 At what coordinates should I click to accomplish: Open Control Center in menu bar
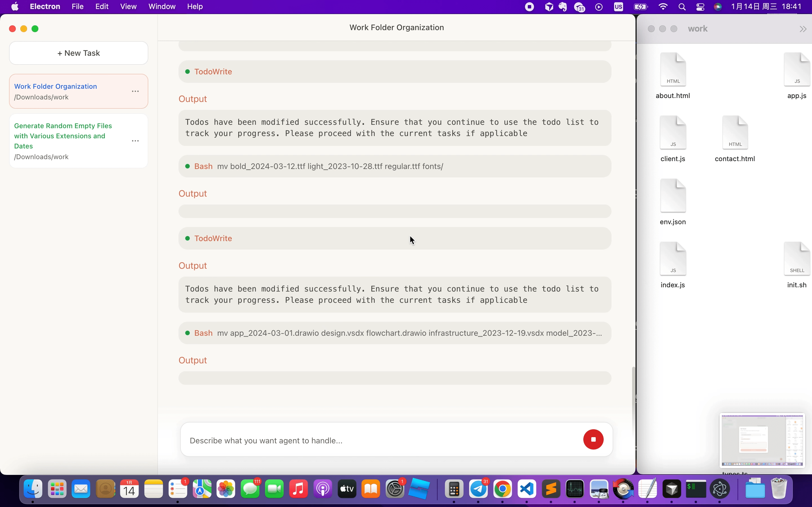tap(700, 7)
